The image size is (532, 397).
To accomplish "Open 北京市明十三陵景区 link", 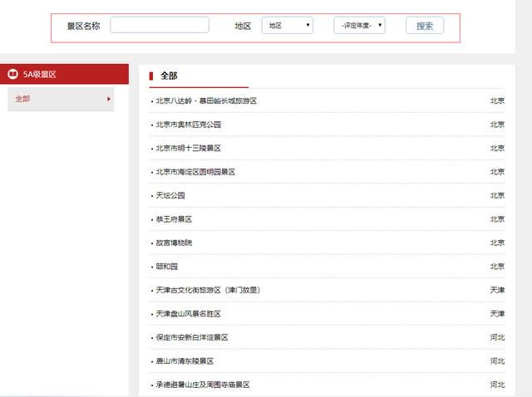I will coord(189,148).
